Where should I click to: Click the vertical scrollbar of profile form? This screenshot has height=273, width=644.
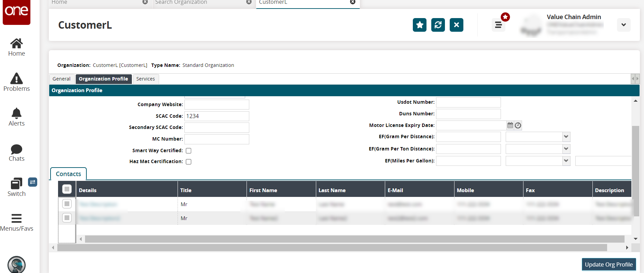pos(635,171)
